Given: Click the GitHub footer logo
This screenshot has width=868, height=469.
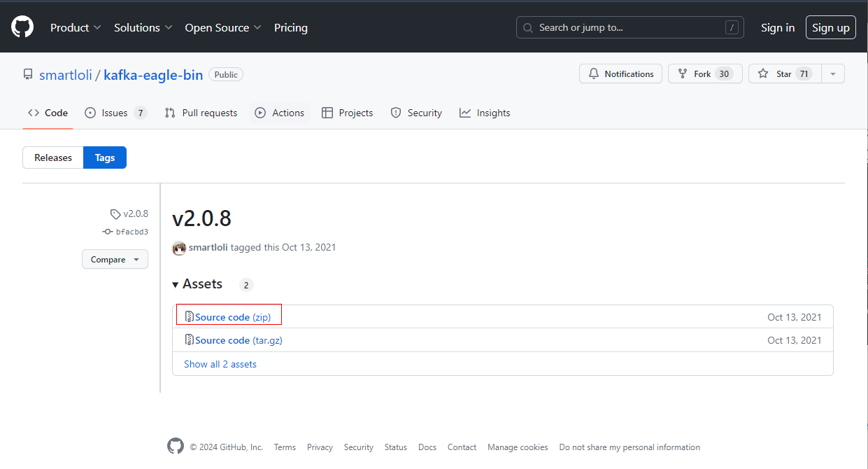Looking at the screenshot, I should (x=176, y=447).
